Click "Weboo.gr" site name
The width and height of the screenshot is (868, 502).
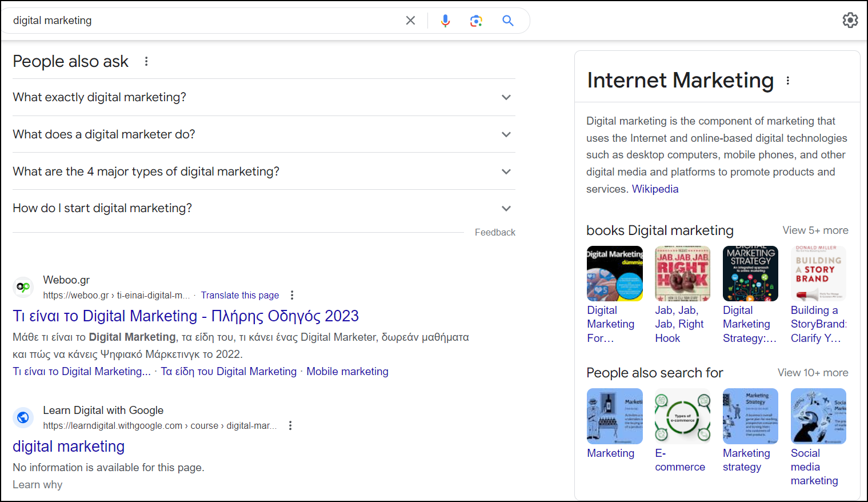pyautogui.click(x=66, y=280)
